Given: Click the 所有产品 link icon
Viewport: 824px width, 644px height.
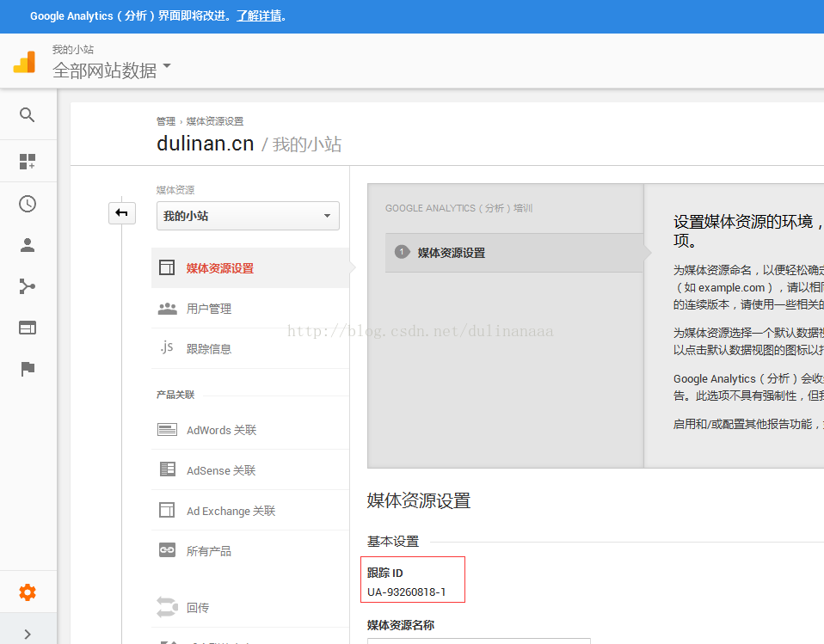Looking at the screenshot, I should tap(167, 550).
